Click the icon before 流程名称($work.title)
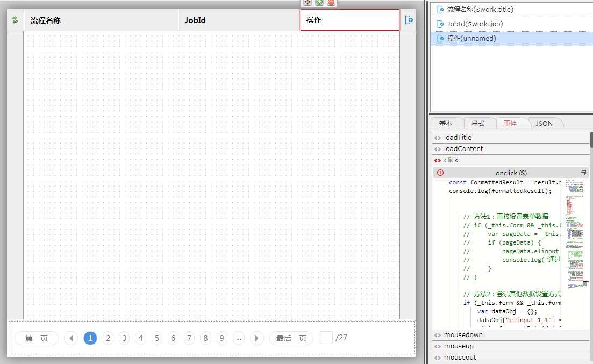The height and width of the screenshot is (364, 593). tap(440, 10)
